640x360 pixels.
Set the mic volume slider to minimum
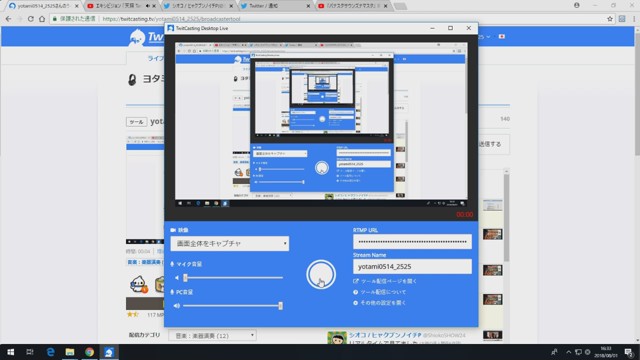pos(185,278)
